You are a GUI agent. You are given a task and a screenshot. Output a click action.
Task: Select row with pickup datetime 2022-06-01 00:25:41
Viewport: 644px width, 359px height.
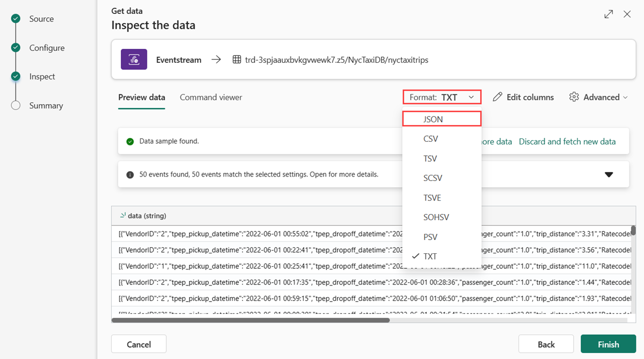pos(371,266)
